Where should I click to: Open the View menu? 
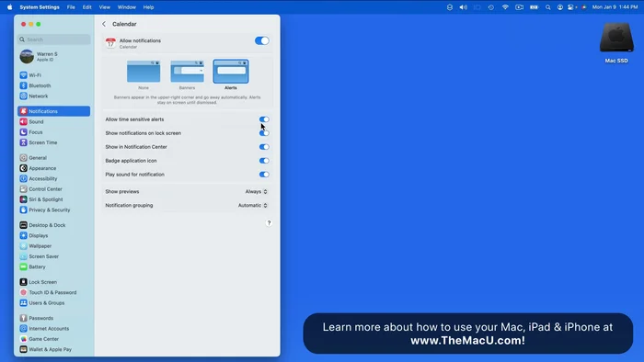pos(104,7)
